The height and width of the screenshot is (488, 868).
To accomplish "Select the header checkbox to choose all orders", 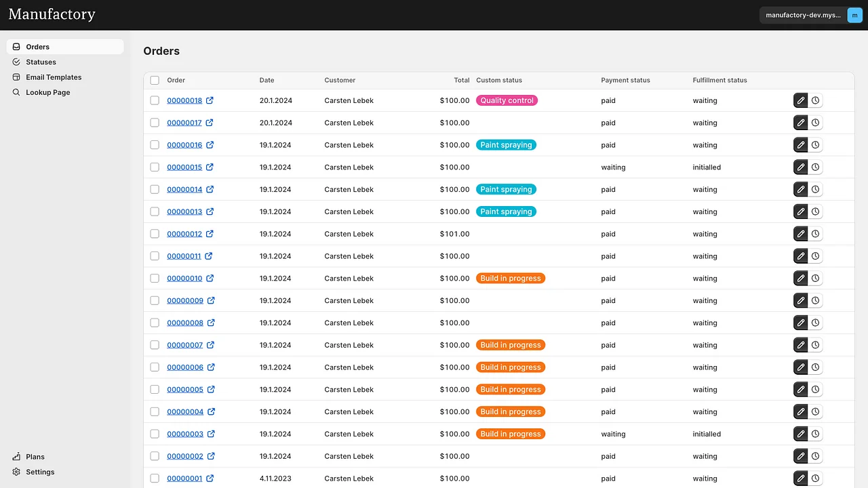I will tap(155, 80).
